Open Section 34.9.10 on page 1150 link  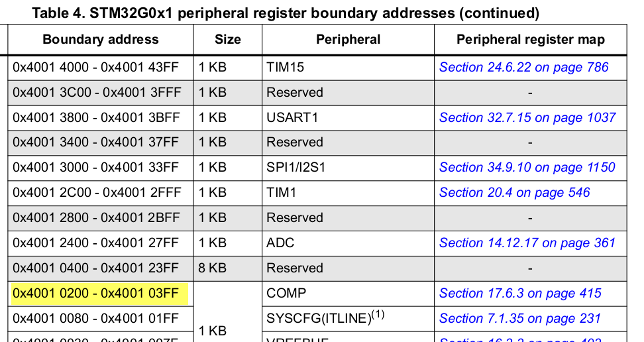[527, 167]
